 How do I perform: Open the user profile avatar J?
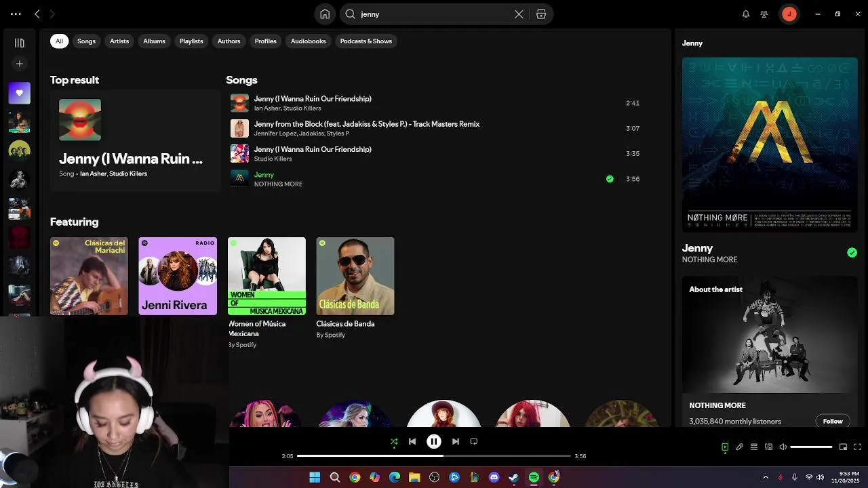point(789,14)
